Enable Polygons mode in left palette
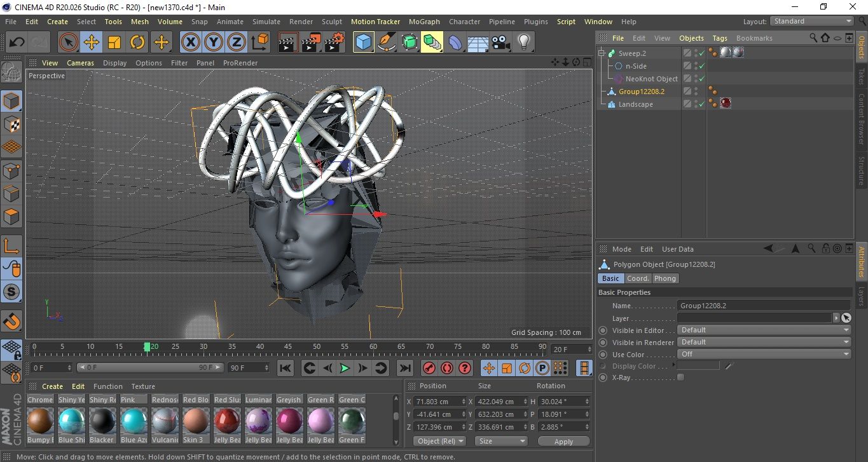This screenshot has height=462, width=868. tap(11, 217)
